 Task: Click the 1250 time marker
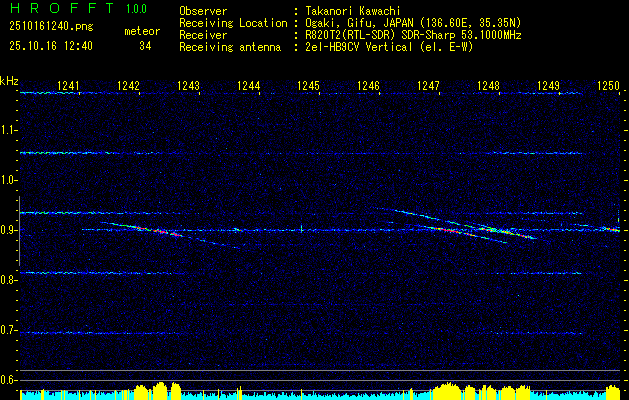coord(609,85)
